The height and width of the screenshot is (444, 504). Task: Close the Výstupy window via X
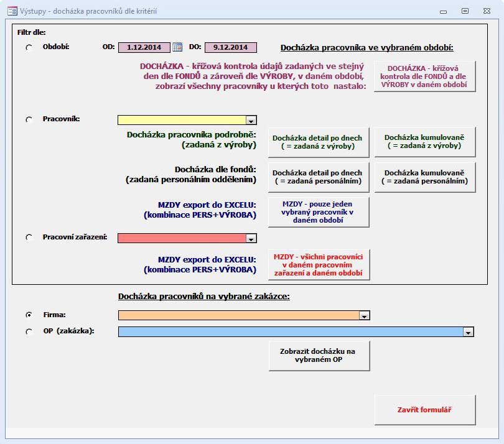tap(487, 11)
